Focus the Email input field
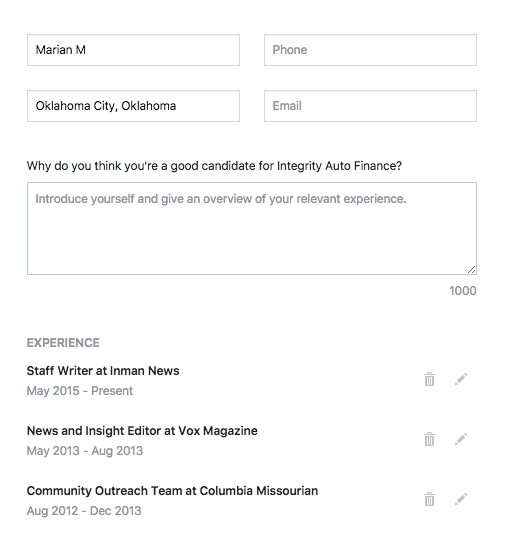508x537 pixels. [370, 106]
